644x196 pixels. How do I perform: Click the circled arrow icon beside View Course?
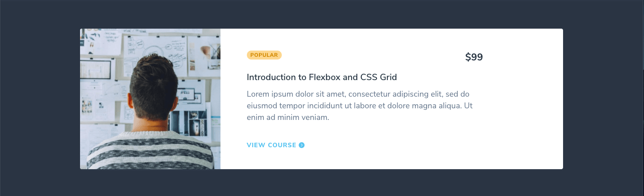302,145
